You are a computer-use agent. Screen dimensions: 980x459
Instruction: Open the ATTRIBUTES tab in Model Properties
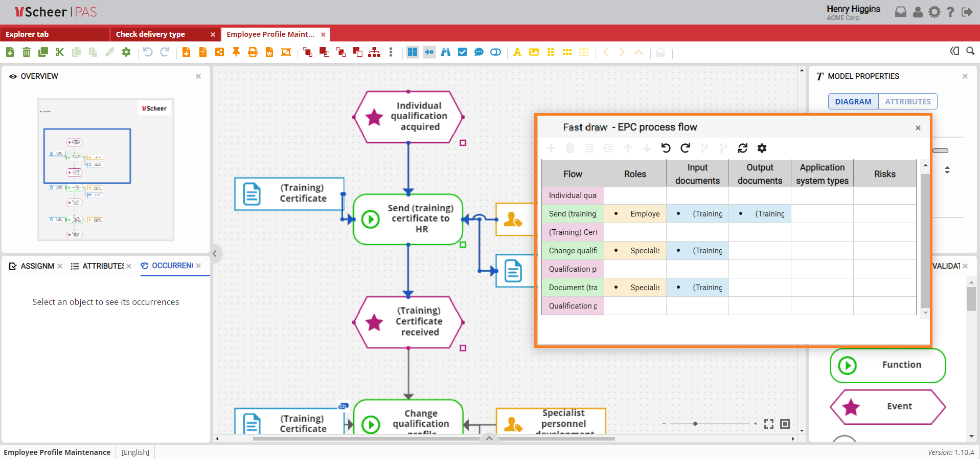pyautogui.click(x=907, y=101)
